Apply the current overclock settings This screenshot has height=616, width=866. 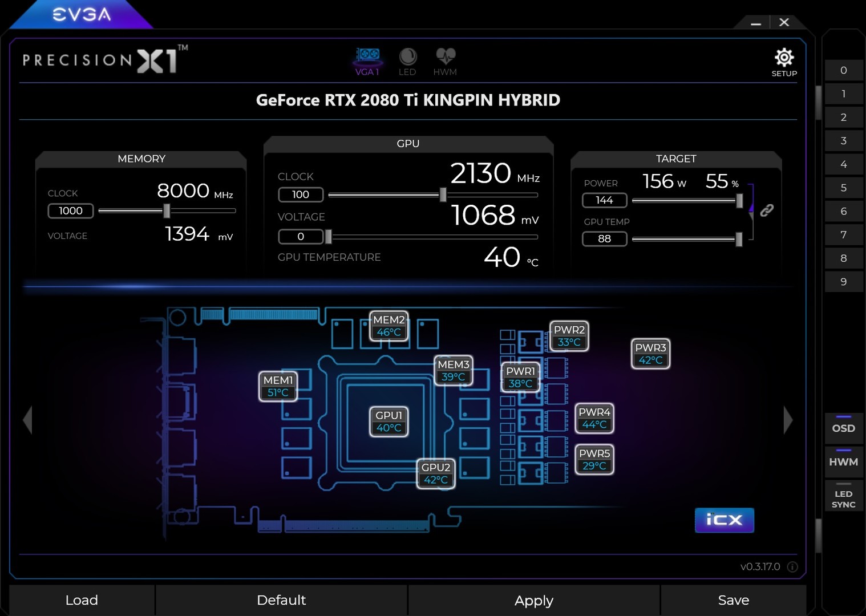(x=533, y=599)
